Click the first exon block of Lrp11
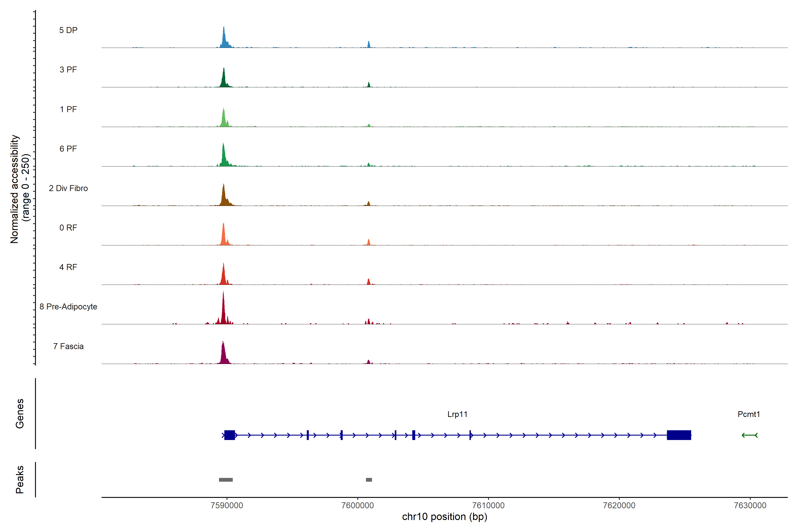 (230, 435)
